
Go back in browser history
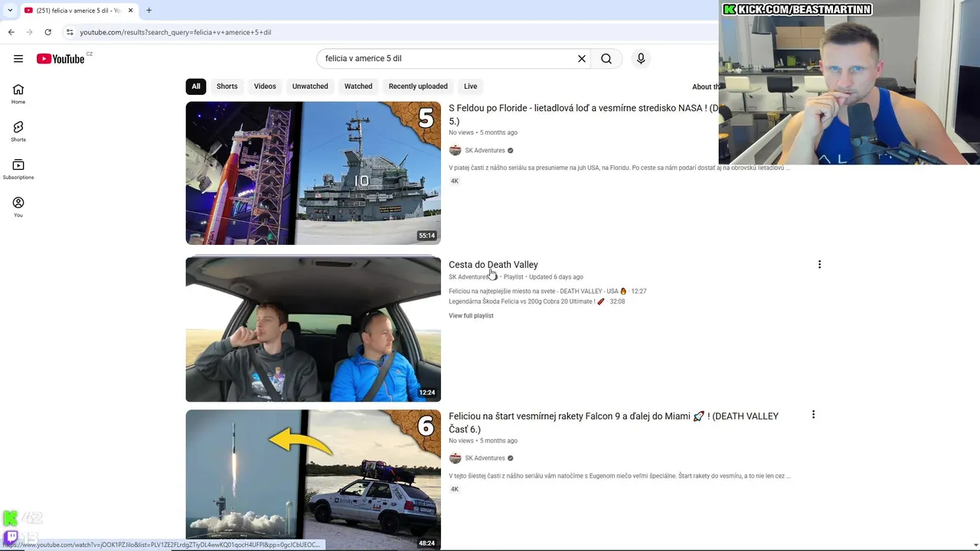11,32
